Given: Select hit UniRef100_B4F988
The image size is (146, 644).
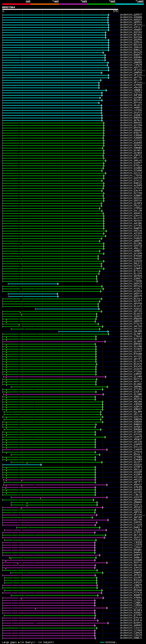Looking at the screenshot, I should [x=131, y=95].
